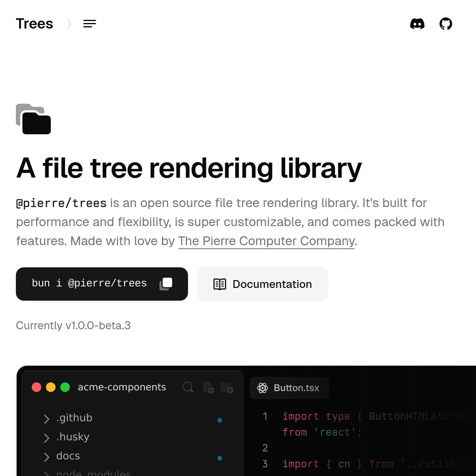Screen dimensions: 476x476
Task: Select the .github folder row
Action: click(x=132, y=418)
